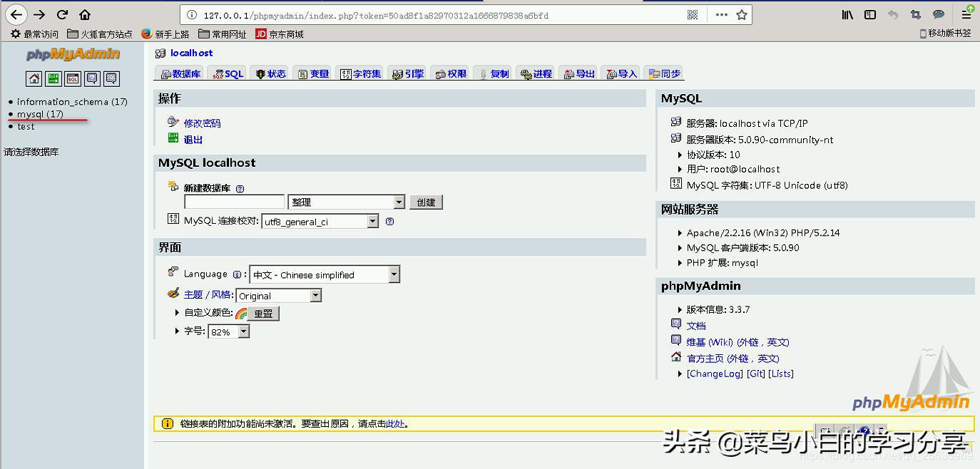Viewport: 980px width, 469px height.
Task: Bookmark this page with the star icon
Action: (742, 14)
